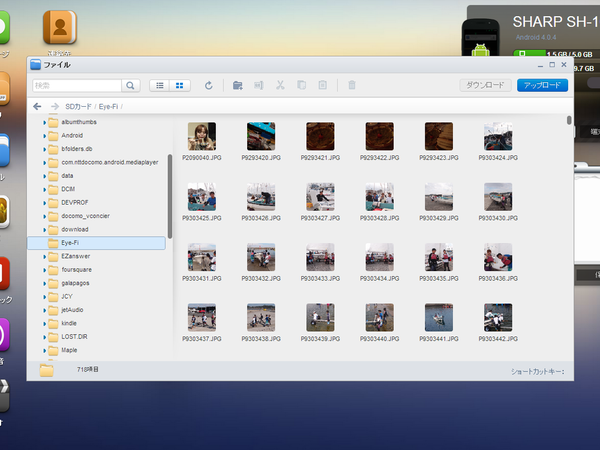
Task: Select thumbnail P9303433.JPG
Action: [320, 257]
